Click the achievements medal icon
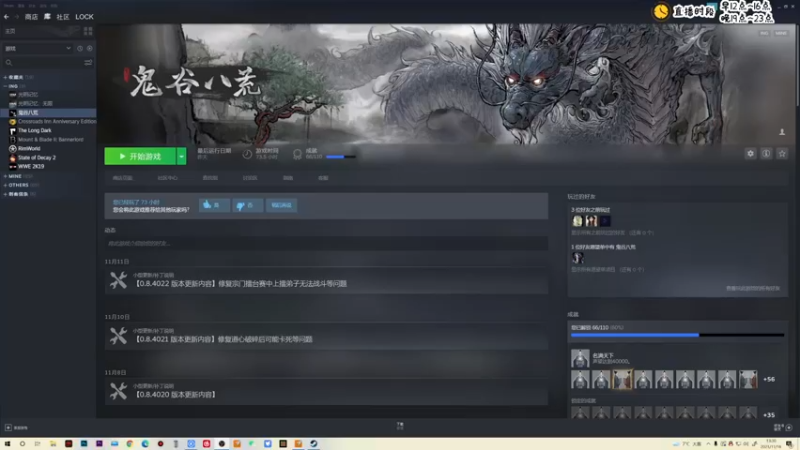The width and height of the screenshot is (800, 450). (297, 154)
